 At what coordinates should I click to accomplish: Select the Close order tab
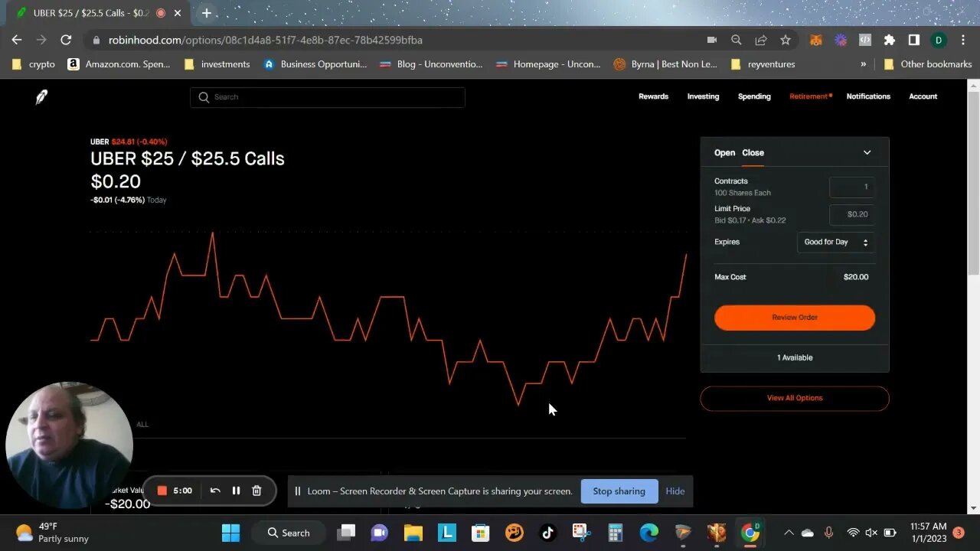pos(753,153)
